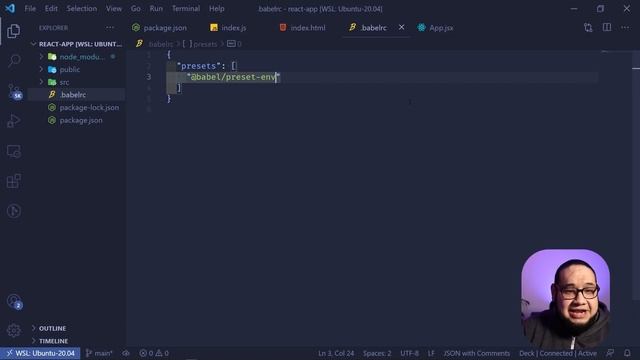Viewport: 640px width, 360px height.
Task: Open the Search view in activity bar
Action: [13, 61]
